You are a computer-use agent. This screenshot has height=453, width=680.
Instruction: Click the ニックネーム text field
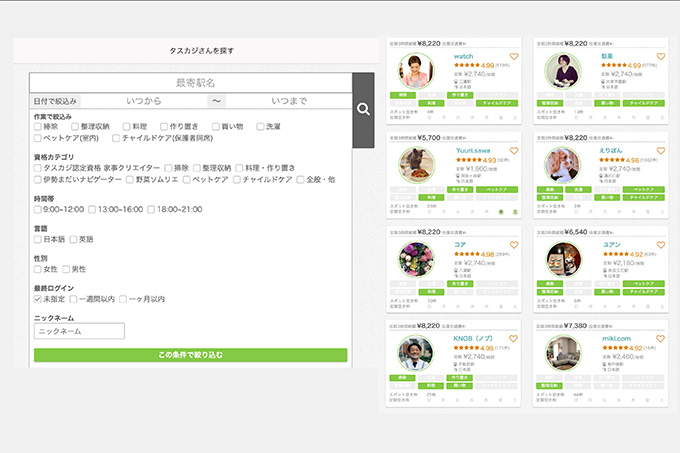coord(79,331)
